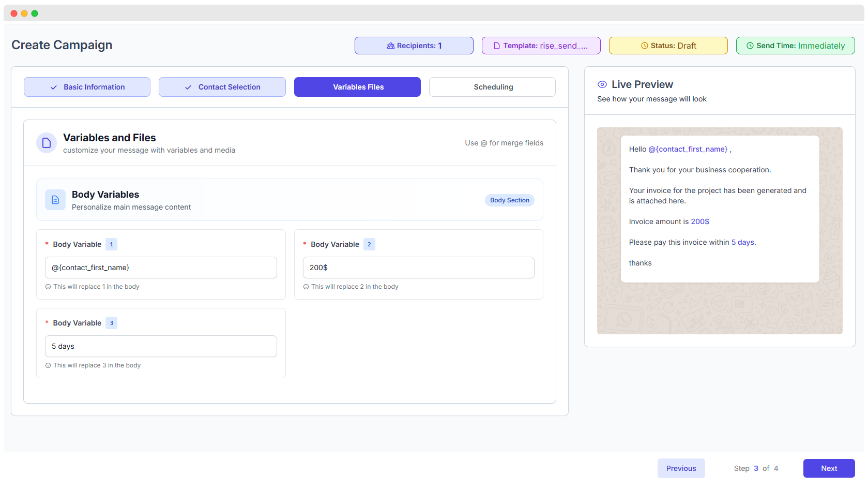Click the Body Variables page icon
The height and width of the screenshot is (488, 868).
(55, 200)
